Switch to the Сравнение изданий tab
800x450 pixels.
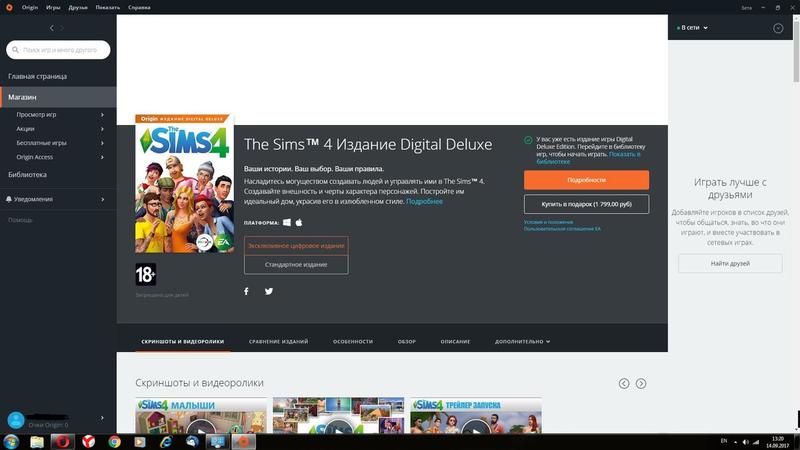[279, 341]
